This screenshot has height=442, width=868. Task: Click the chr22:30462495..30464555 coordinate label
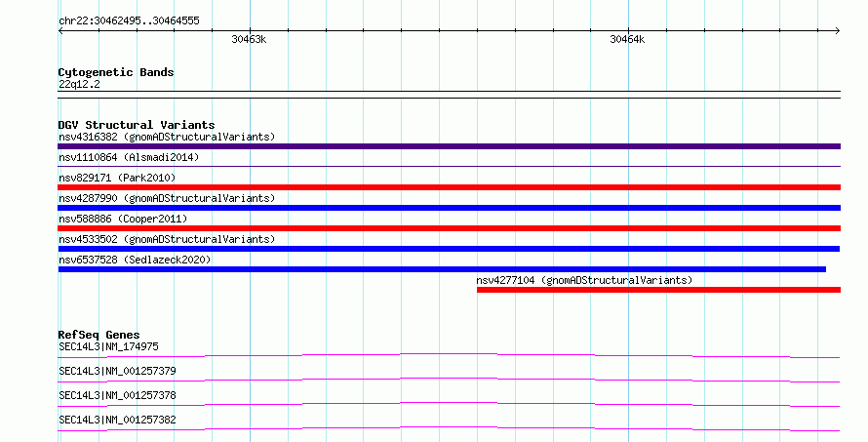(x=129, y=21)
